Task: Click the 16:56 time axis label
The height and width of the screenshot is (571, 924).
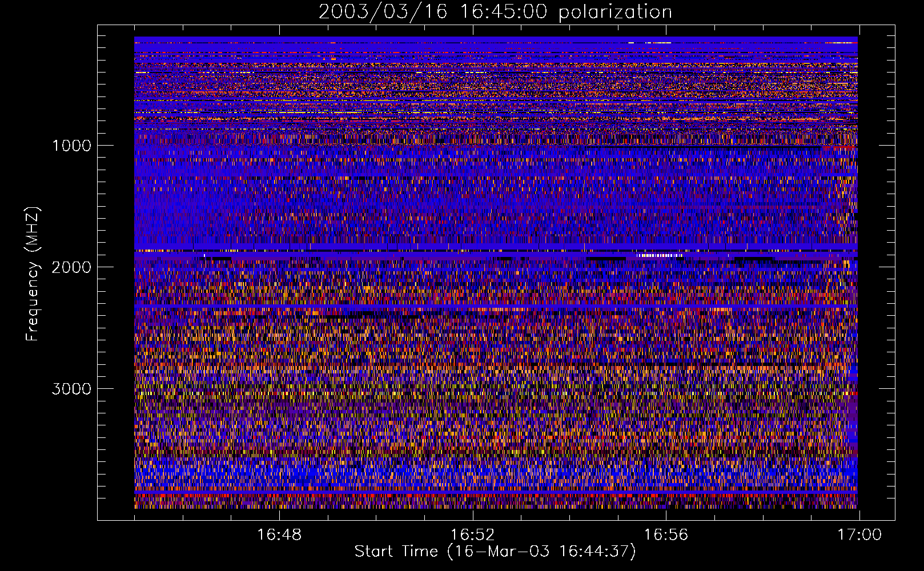Action: click(666, 535)
